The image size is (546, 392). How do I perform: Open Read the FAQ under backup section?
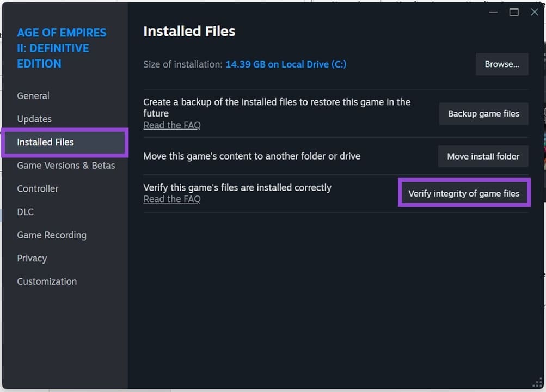pos(172,125)
